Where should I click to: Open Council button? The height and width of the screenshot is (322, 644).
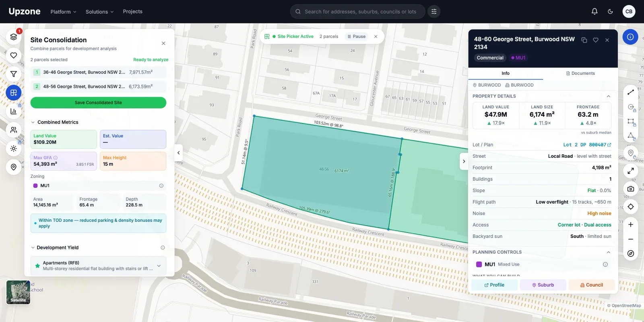(592, 285)
